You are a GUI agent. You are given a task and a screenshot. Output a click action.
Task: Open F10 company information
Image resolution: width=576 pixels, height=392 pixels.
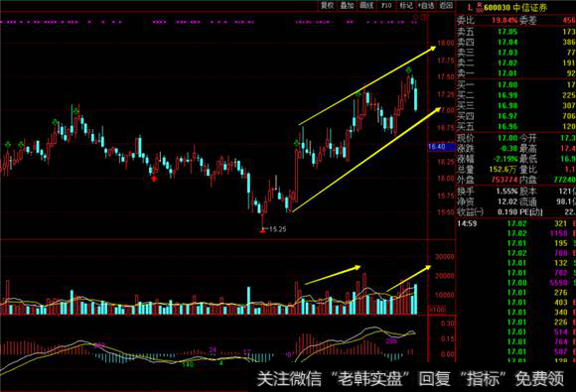[386, 5]
